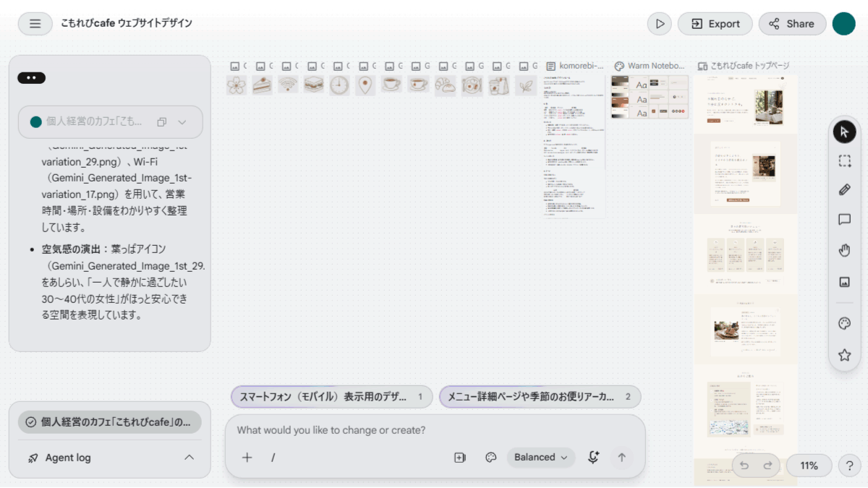Open the 個人経営のカフェ task status item
The height and width of the screenshot is (488, 868).
coord(110,422)
